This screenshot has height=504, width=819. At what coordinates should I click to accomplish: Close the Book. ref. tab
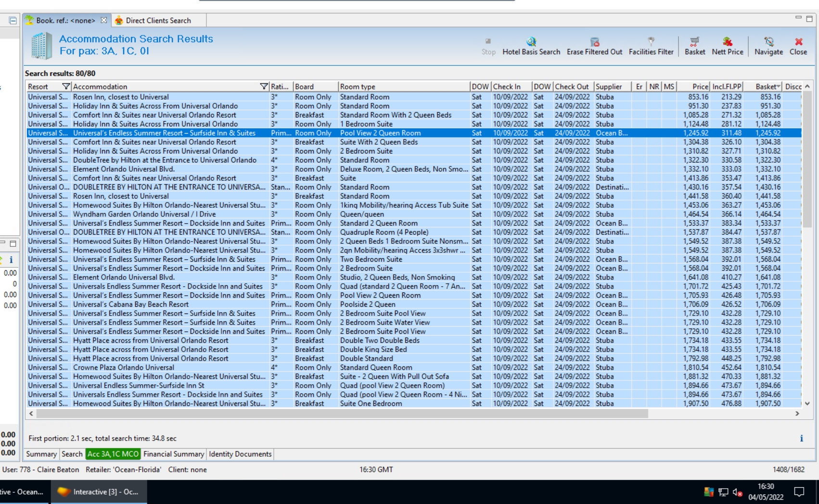(x=103, y=20)
